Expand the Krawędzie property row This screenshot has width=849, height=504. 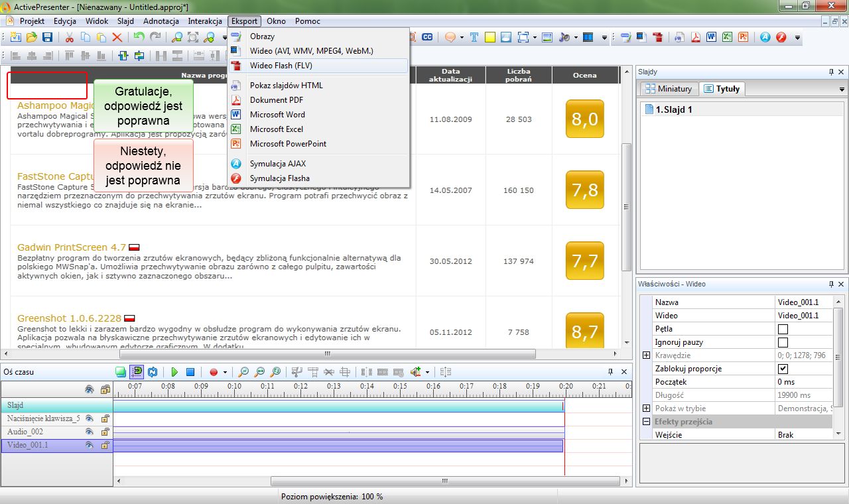pos(647,355)
